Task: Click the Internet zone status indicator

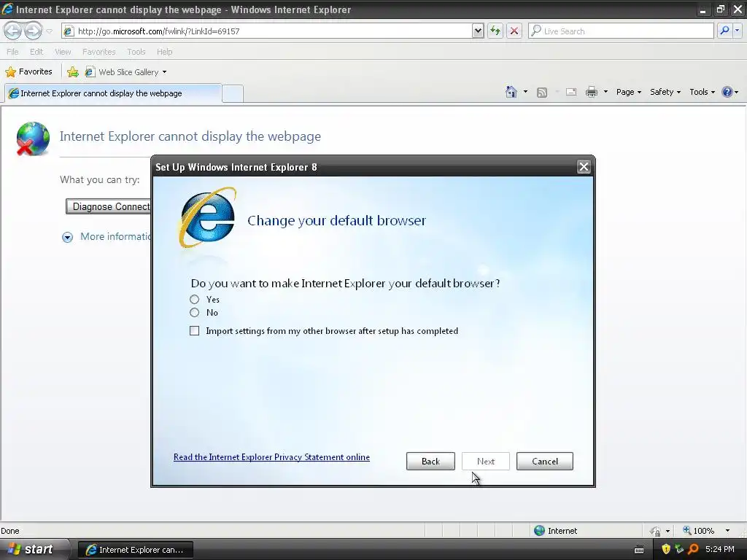Action: click(x=556, y=531)
